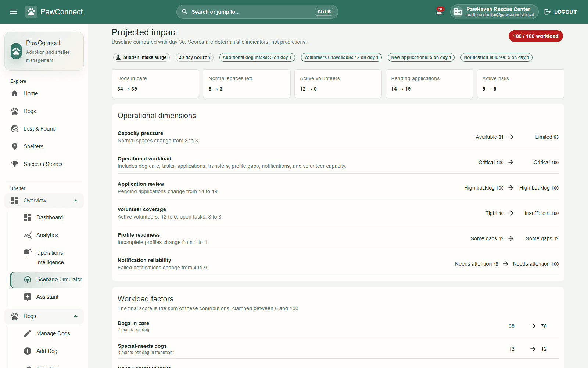Open the Dashboard page

point(47,217)
